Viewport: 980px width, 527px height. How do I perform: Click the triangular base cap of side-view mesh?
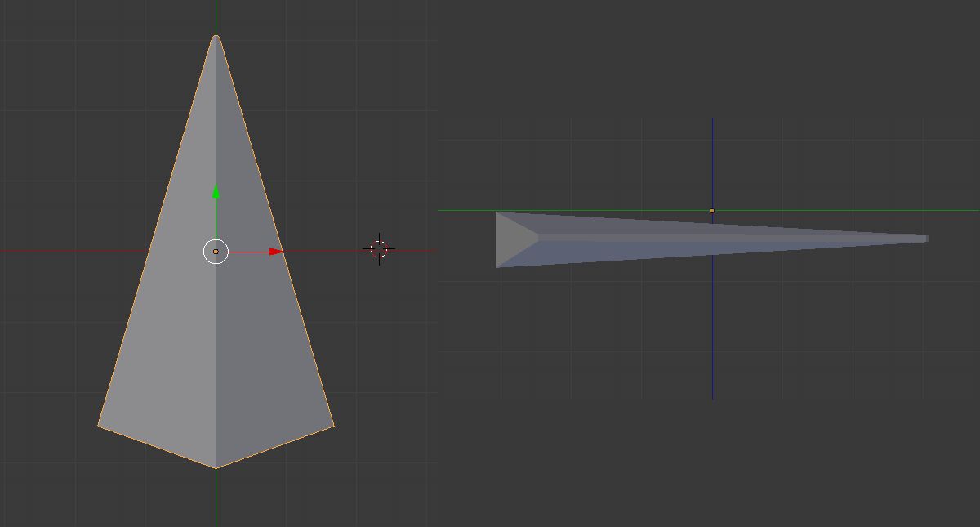[513, 239]
